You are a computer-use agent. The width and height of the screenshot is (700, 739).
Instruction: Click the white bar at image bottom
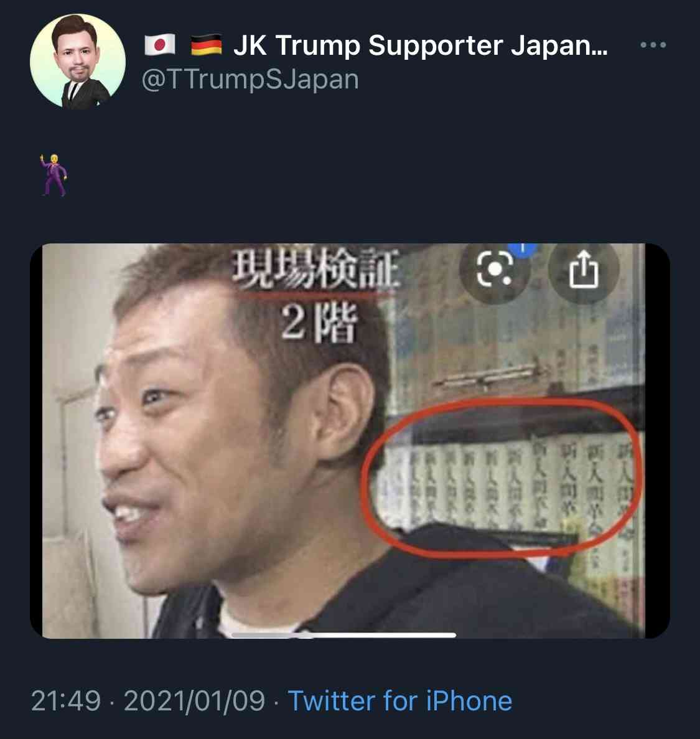pyautogui.click(x=344, y=635)
